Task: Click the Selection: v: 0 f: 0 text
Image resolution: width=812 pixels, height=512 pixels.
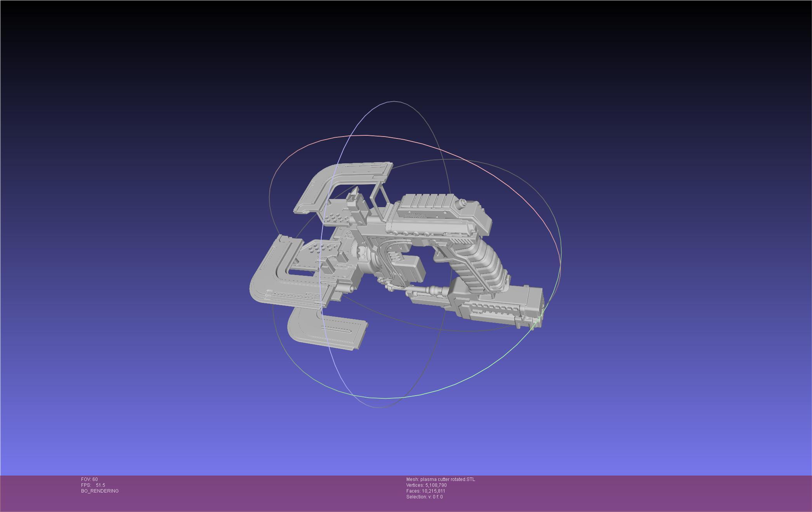Action: click(x=424, y=497)
